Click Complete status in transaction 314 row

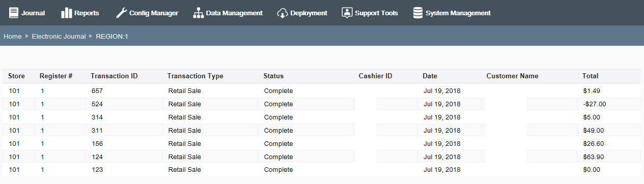point(278,117)
